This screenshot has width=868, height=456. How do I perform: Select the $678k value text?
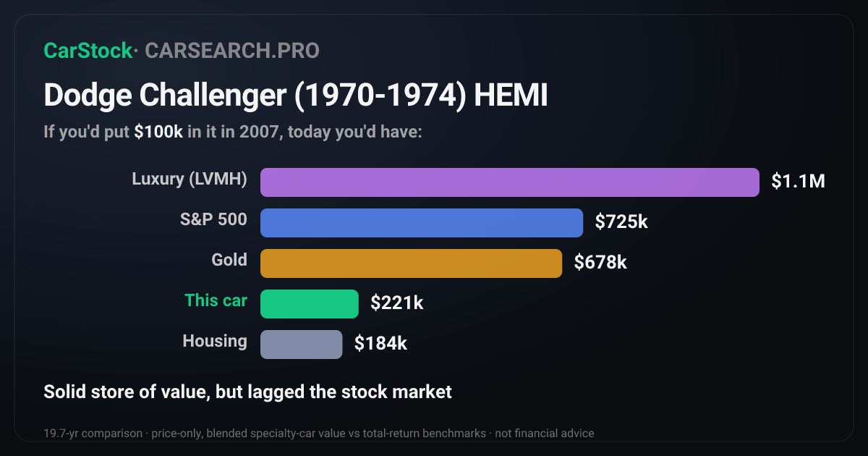click(600, 263)
